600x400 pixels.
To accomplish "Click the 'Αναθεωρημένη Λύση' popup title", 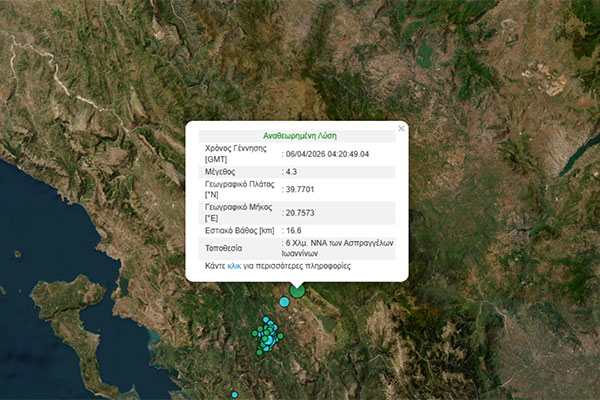I will point(297,135).
